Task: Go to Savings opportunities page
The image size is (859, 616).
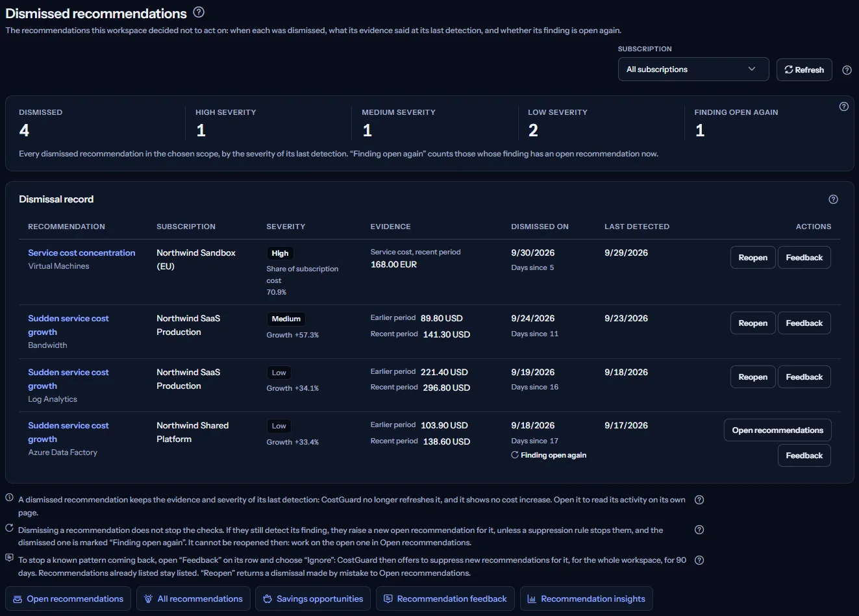Action: tap(313, 599)
